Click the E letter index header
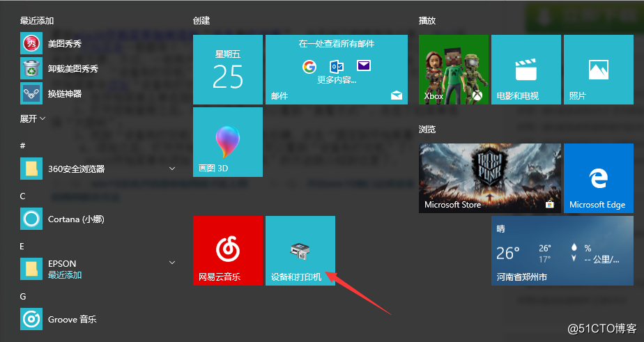 22,247
